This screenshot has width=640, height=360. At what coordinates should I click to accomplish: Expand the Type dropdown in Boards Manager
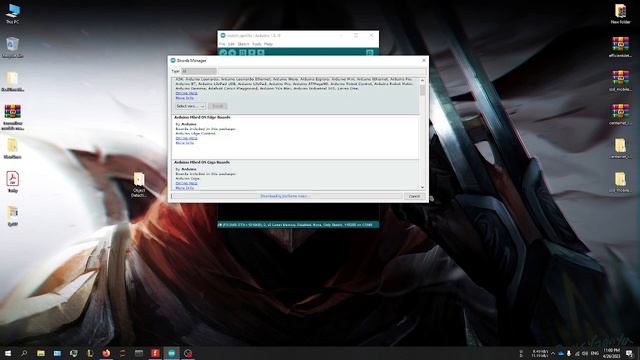click(x=199, y=71)
